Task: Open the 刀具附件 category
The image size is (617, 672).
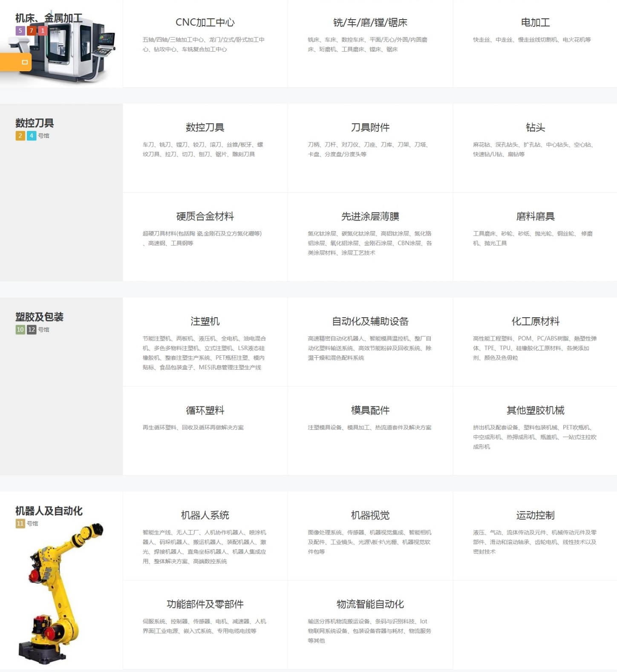Action: tap(370, 127)
